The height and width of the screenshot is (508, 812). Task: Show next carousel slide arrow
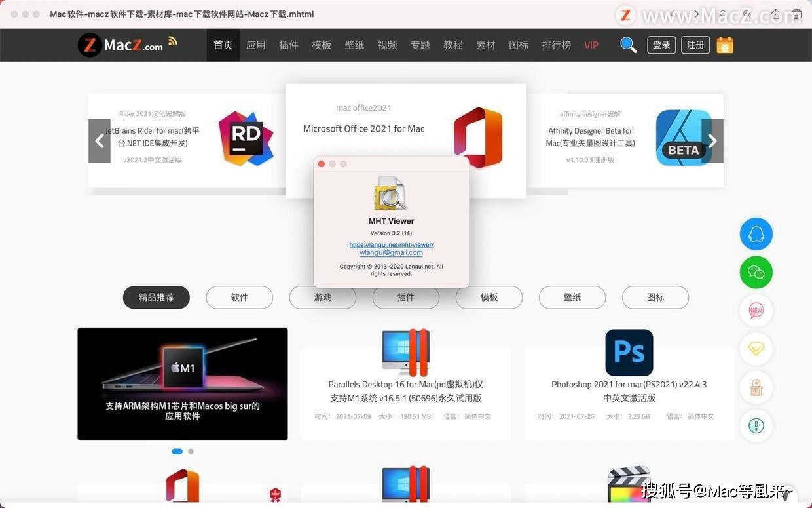pyautogui.click(x=712, y=141)
